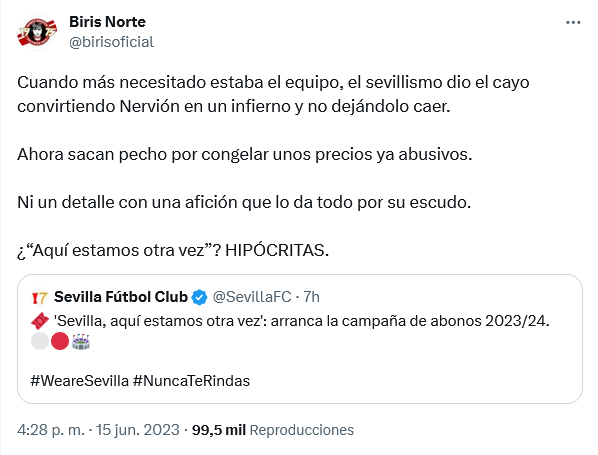
Task: Click the Biris Norte display name
Action: [107, 22]
